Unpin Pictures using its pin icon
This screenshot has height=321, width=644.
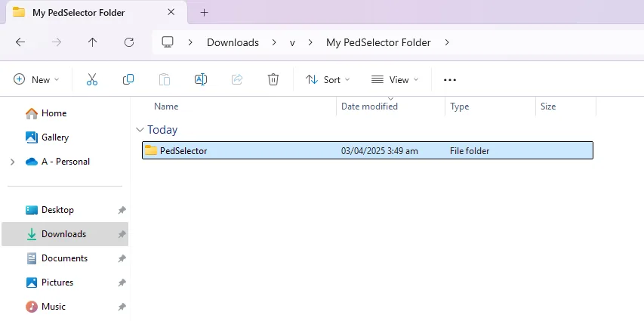pos(122,282)
